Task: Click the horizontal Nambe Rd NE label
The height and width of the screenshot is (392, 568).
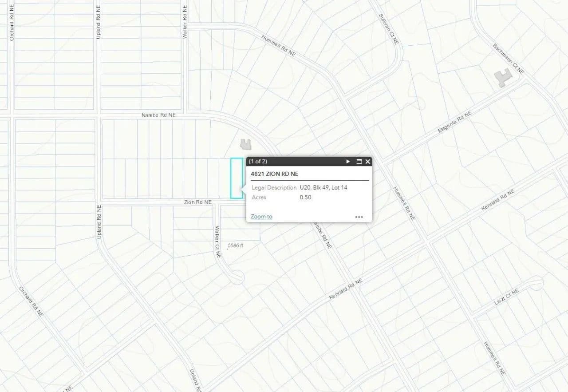Action: pos(159,115)
